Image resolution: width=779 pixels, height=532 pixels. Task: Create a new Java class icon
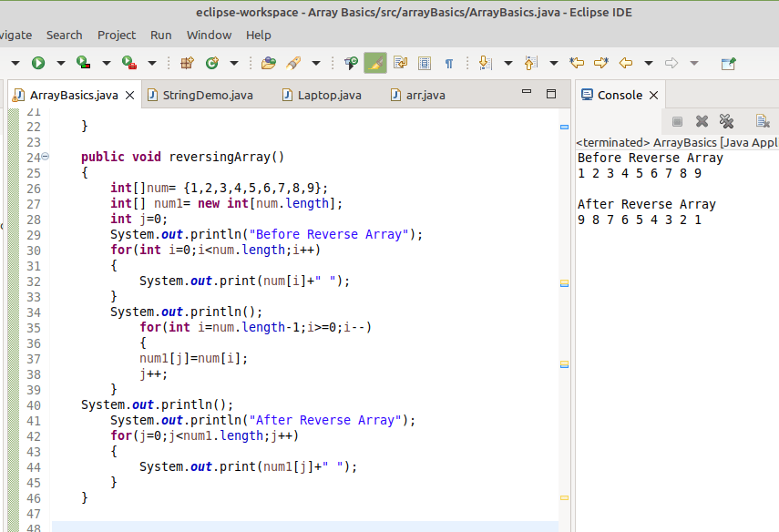(x=212, y=63)
